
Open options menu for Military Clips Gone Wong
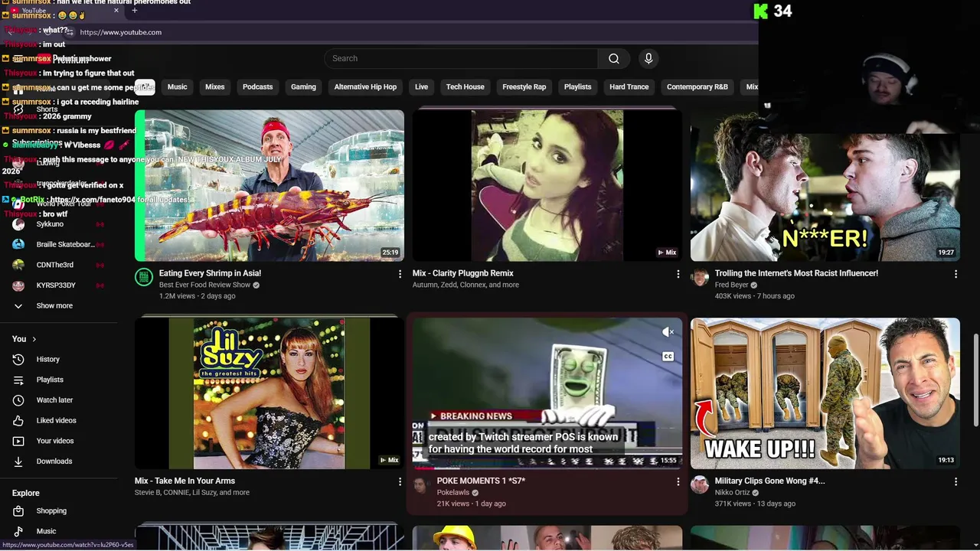[x=955, y=481]
